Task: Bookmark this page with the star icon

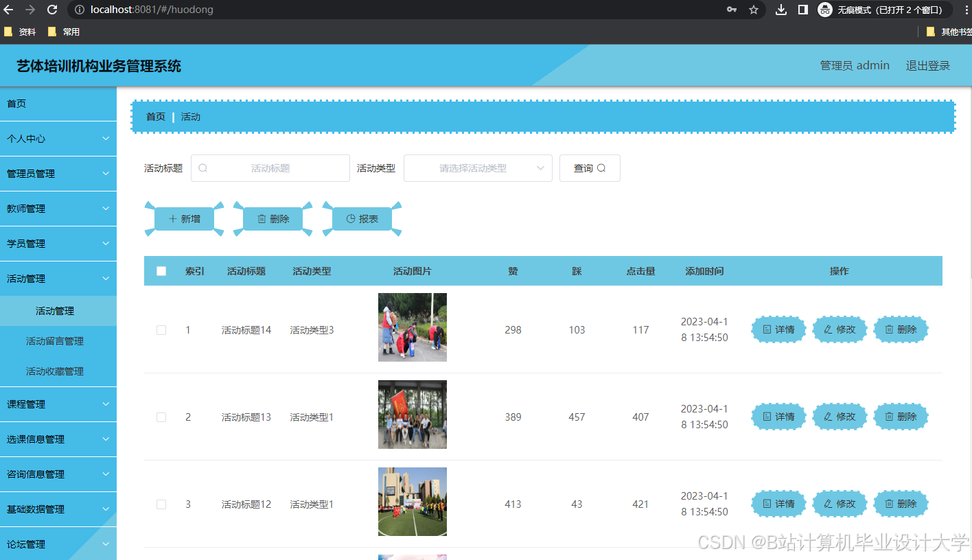Action: point(754,10)
